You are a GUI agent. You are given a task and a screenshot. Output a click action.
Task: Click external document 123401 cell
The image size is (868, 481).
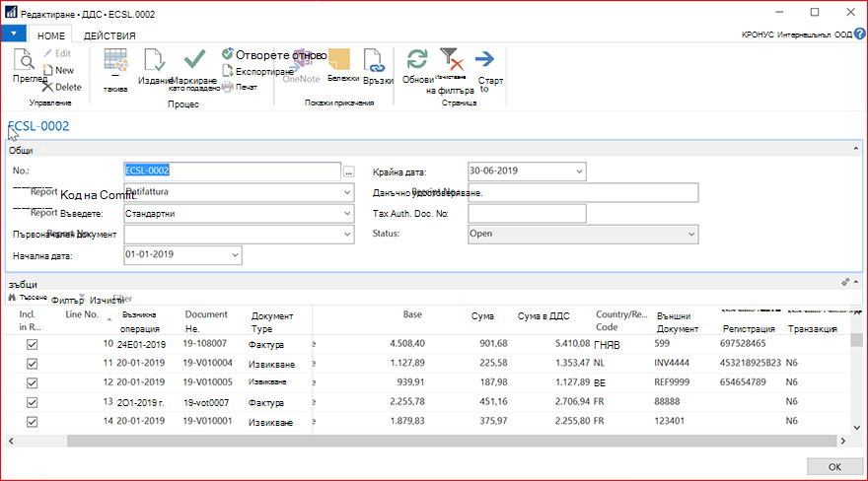[669, 421]
